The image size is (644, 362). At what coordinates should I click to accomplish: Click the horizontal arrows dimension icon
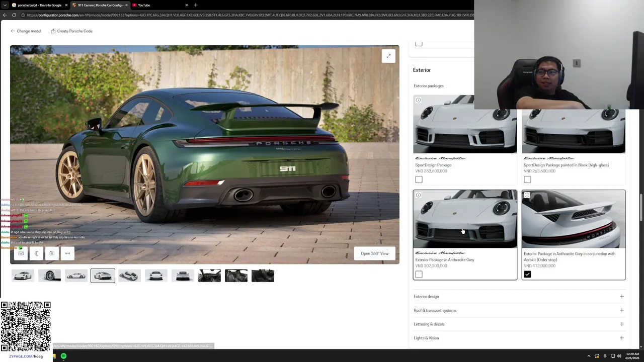[x=67, y=253]
